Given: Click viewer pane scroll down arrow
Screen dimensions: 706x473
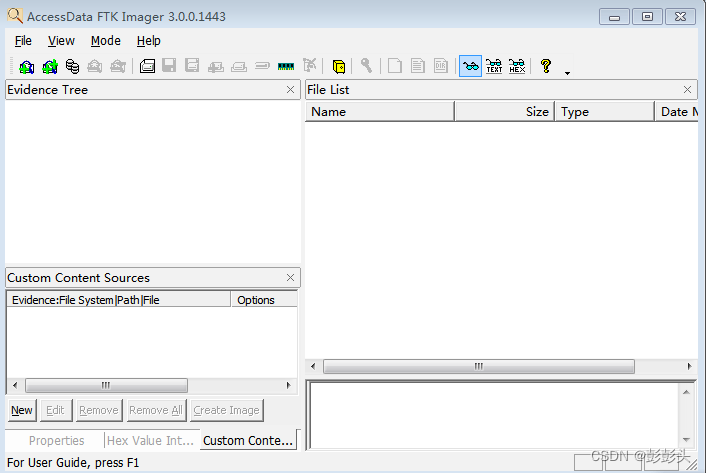Looking at the screenshot, I should [x=686, y=440].
